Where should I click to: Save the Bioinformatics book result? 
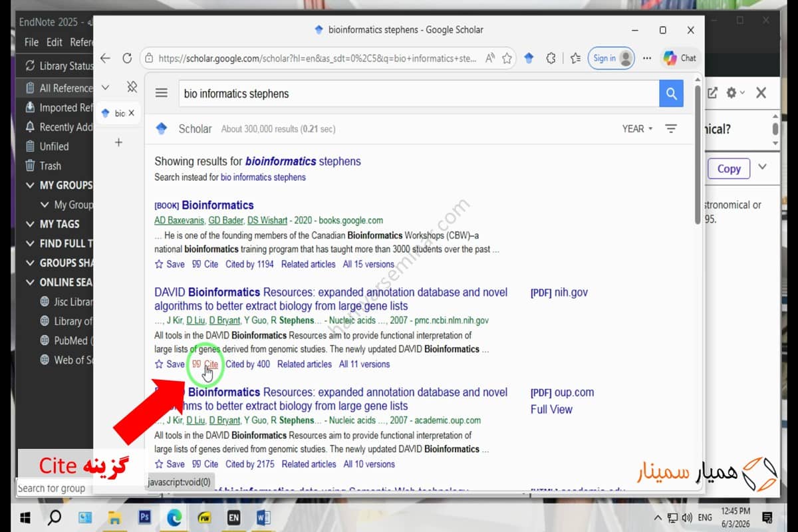coord(170,264)
